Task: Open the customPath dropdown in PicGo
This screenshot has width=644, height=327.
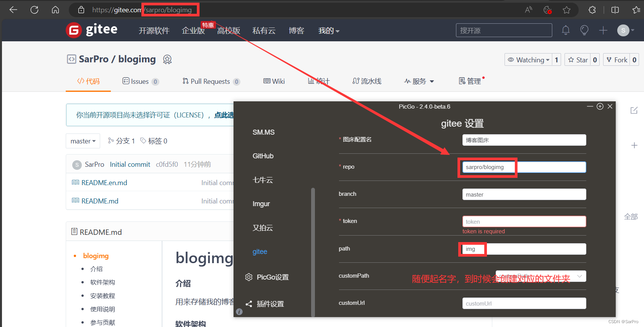Action: [x=541, y=276]
